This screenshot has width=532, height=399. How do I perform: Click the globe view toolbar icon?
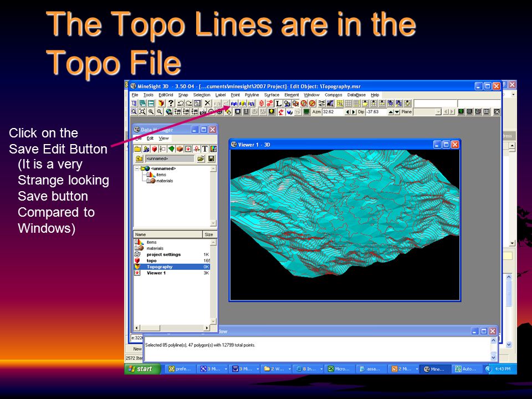pyautogui.click(x=168, y=111)
